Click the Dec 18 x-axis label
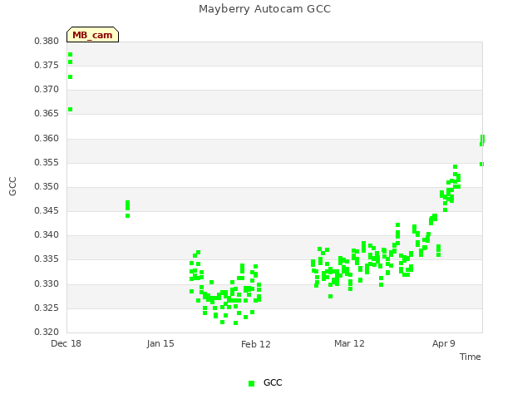The image size is (532, 399). tap(66, 343)
